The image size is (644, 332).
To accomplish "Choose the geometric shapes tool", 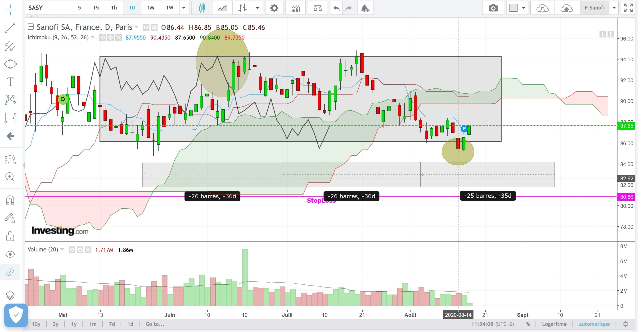I will (10, 64).
